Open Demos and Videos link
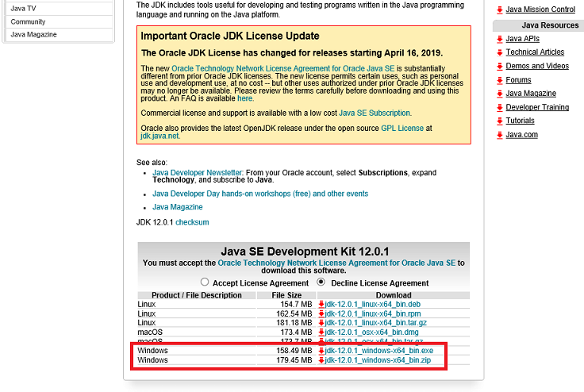Screen dimensions: 584x392 coord(537,66)
